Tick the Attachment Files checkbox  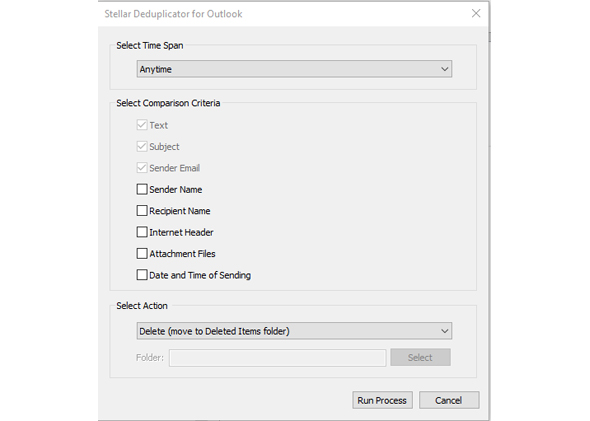click(142, 254)
